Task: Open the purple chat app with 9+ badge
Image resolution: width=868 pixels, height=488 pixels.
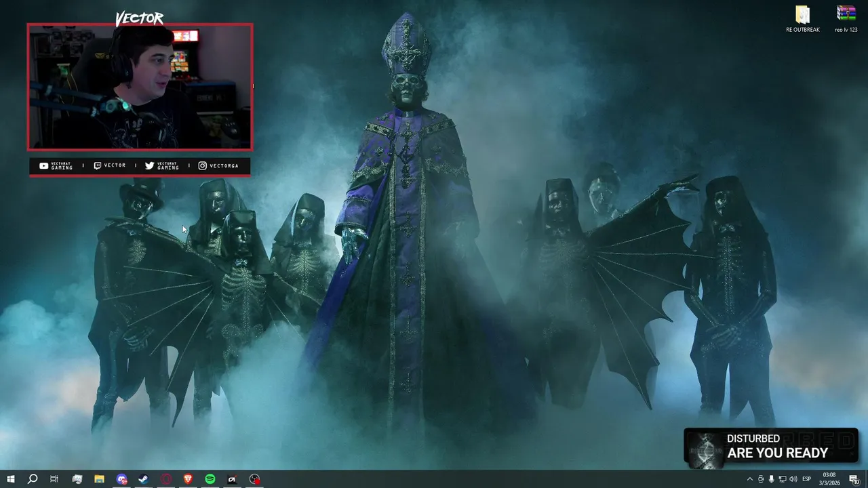Action: coord(121,479)
